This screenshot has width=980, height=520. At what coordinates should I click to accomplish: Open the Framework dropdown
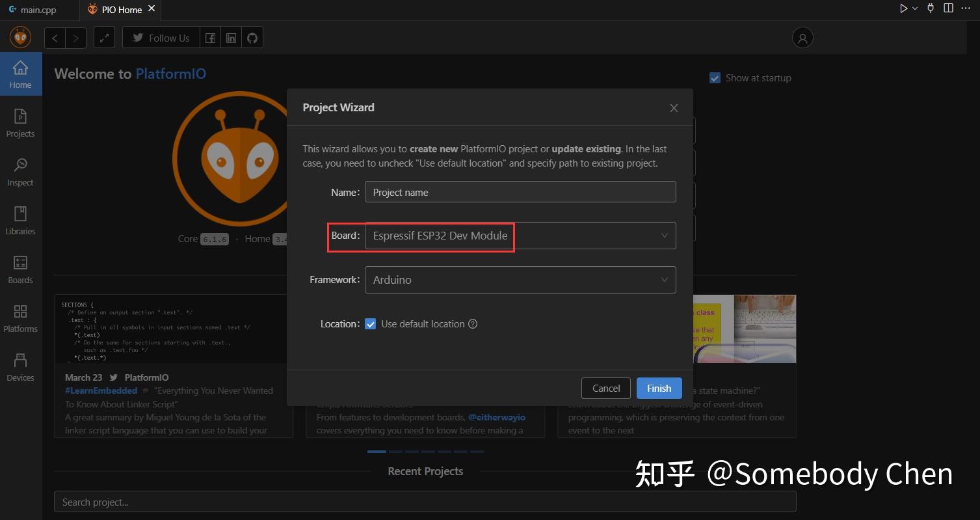point(520,280)
